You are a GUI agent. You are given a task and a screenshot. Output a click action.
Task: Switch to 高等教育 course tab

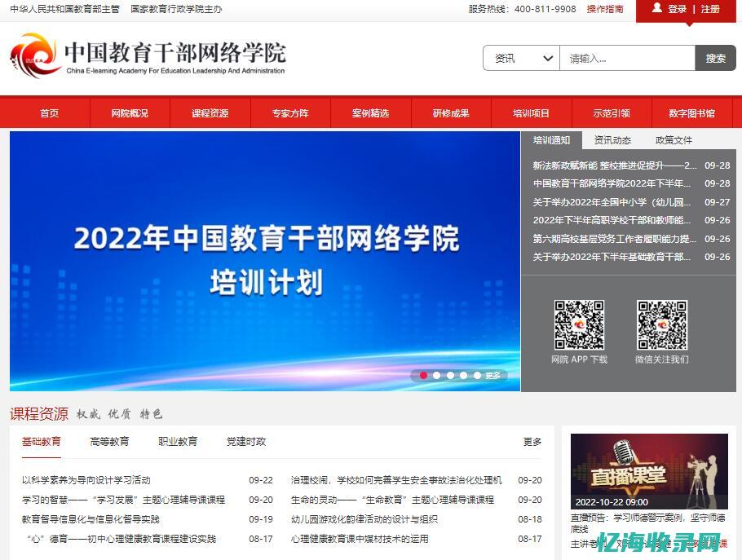click(x=109, y=441)
